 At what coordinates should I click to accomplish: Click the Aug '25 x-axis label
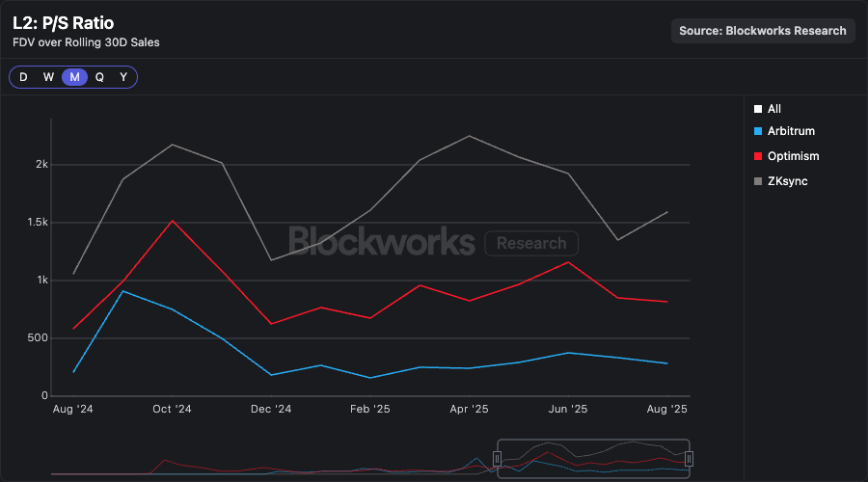(667, 409)
